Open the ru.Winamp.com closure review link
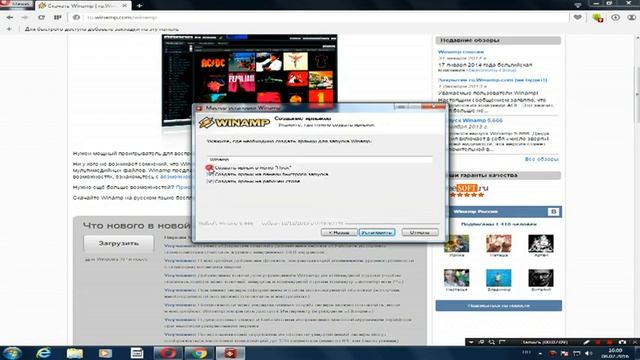 492,80
